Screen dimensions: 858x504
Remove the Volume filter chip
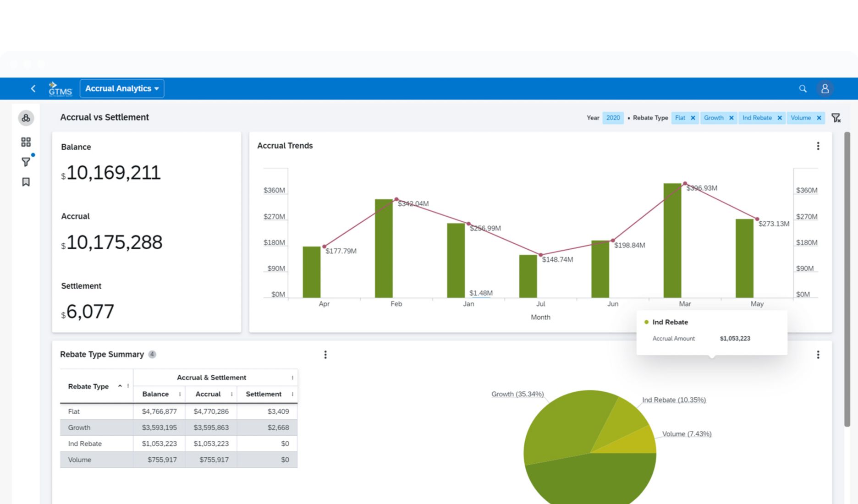(819, 118)
